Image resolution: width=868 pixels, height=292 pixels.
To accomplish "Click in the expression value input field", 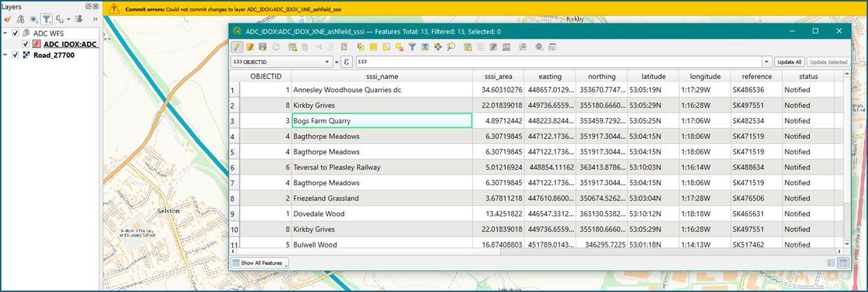I will point(558,62).
